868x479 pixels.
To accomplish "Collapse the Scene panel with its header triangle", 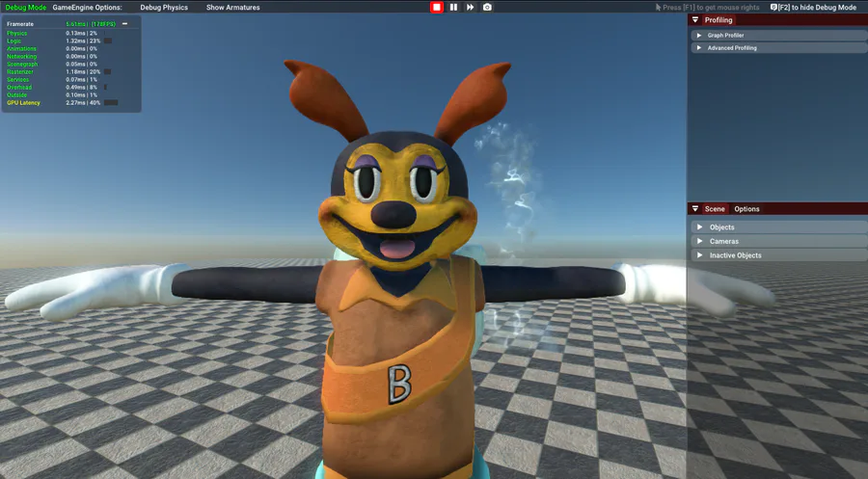I will point(695,208).
